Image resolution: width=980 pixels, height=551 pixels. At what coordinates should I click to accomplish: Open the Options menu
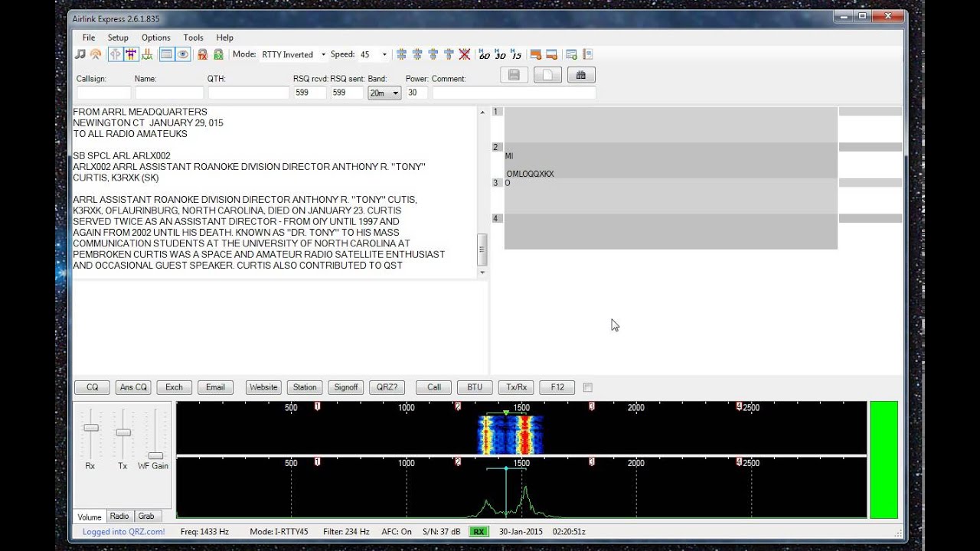tap(155, 37)
